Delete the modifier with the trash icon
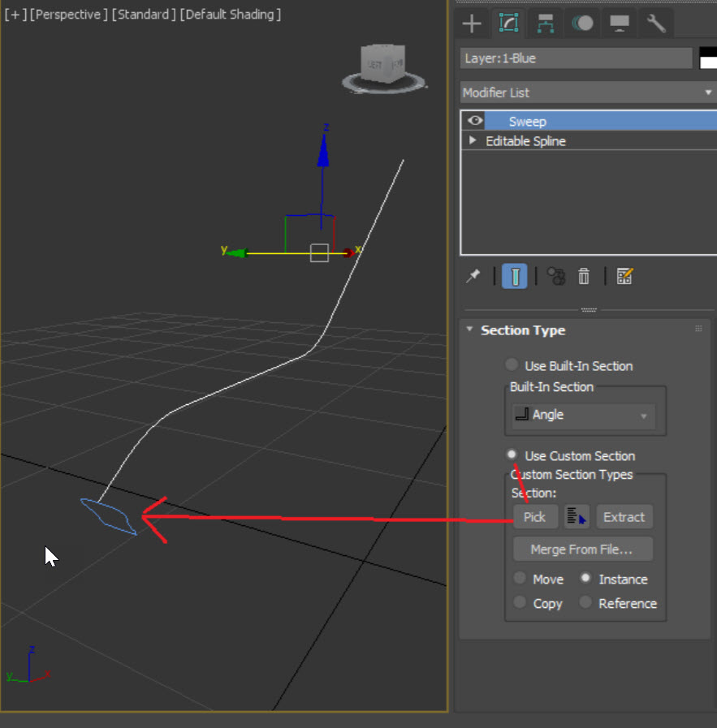Viewport: 717px width, 728px height. 584,276
